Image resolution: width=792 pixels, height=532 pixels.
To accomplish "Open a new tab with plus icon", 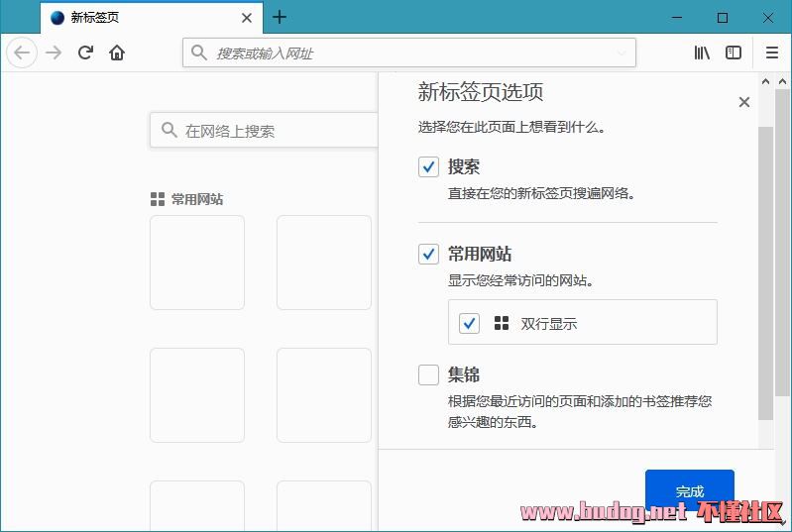I will click(x=280, y=17).
